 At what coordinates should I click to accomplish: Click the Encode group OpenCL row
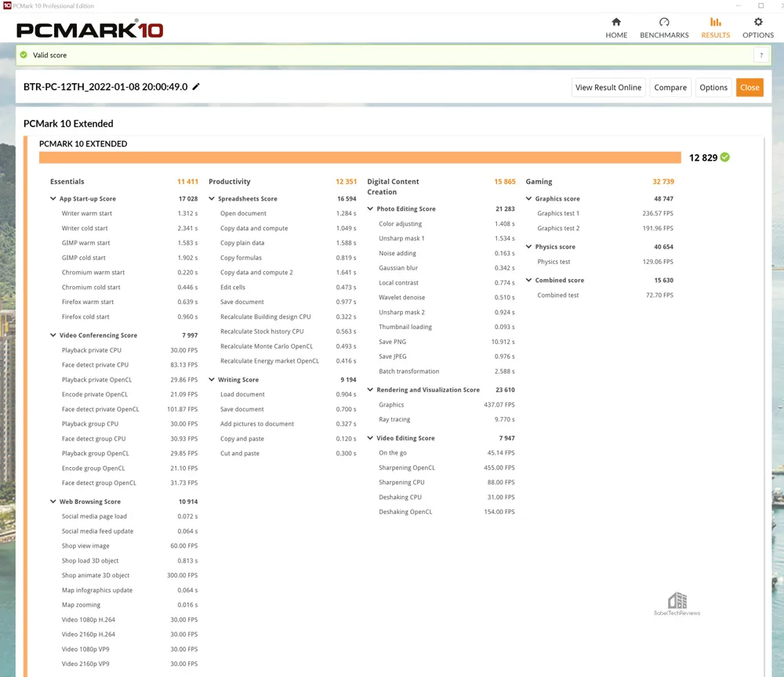point(129,468)
